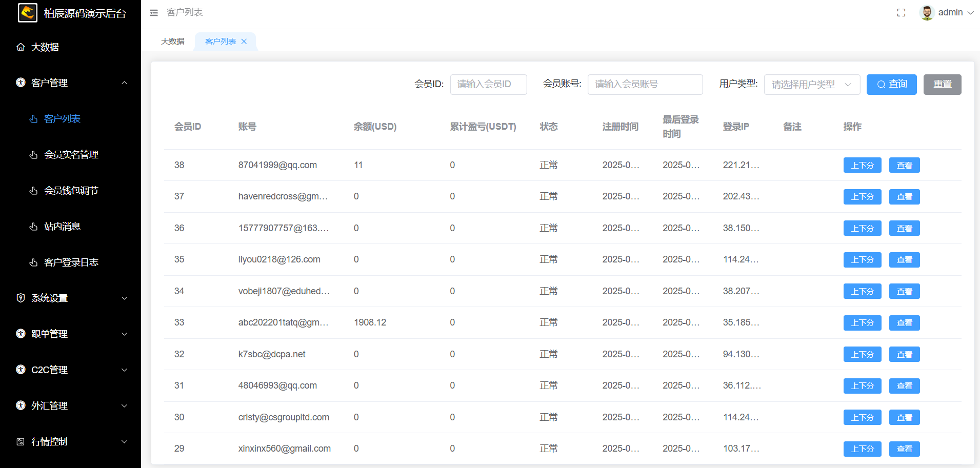980x468 pixels.
Task: Click the hand icon beside 会员钱包调节
Action: coord(33,191)
